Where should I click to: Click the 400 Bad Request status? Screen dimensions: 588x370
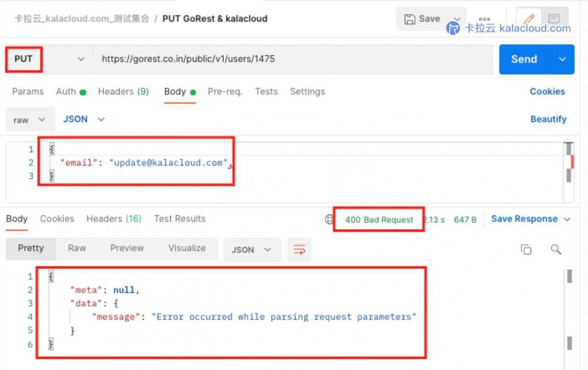coord(379,220)
